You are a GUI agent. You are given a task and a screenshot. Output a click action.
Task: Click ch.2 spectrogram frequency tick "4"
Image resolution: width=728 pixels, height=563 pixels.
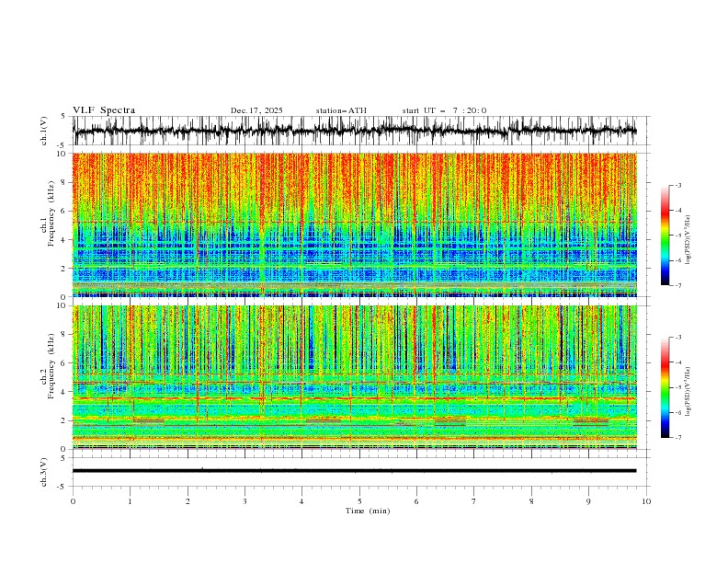(64, 392)
